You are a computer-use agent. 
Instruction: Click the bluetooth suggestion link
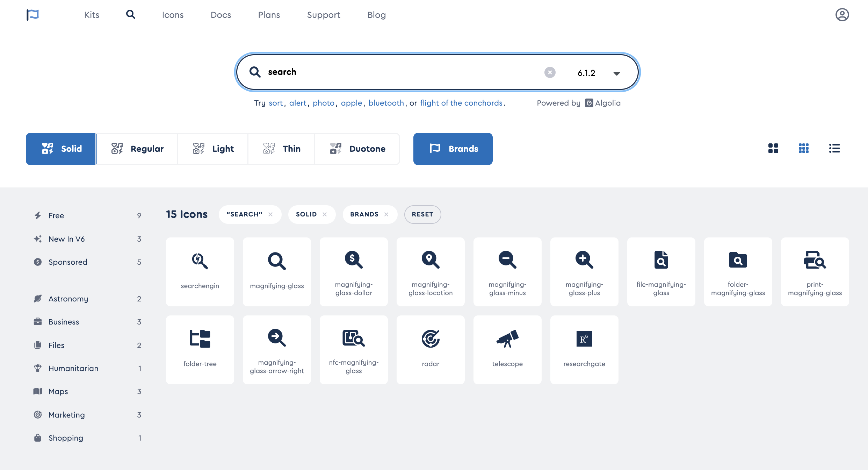386,103
